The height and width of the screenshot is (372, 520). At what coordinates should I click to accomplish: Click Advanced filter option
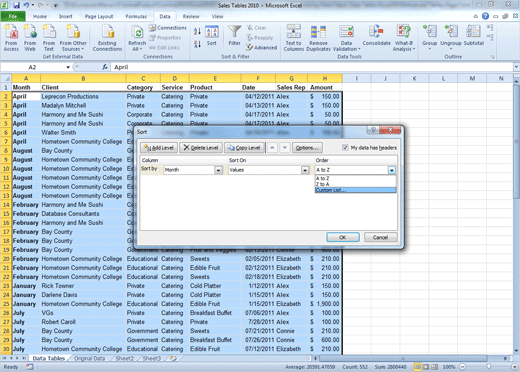click(x=262, y=48)
